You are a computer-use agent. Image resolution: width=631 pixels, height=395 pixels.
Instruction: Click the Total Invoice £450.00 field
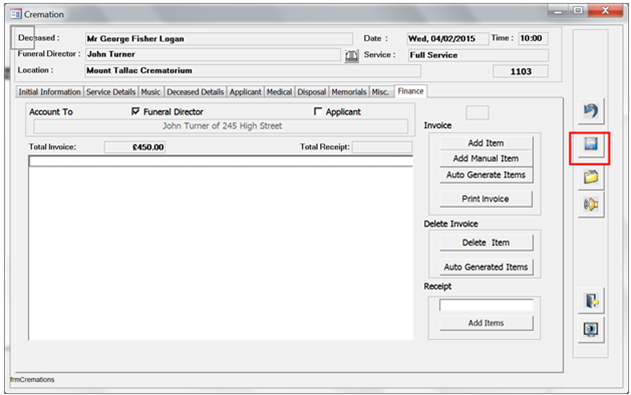[135, 147]
